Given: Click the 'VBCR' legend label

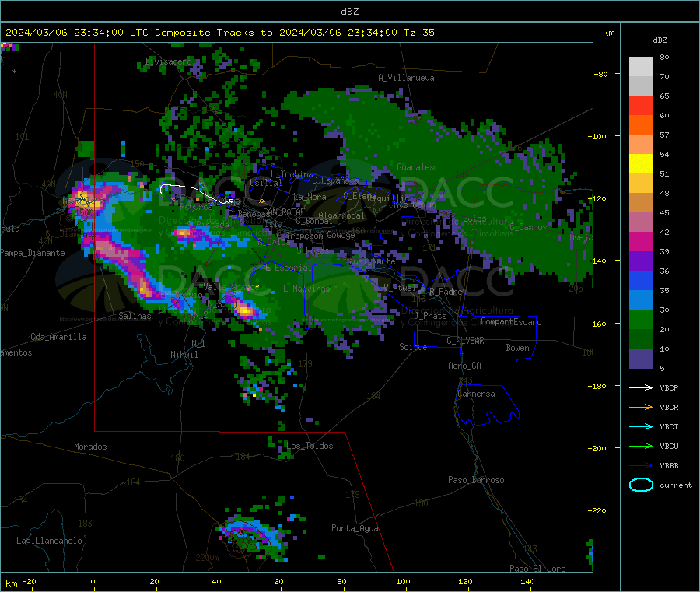Looking at the screenshot, I should pos(669,408).
